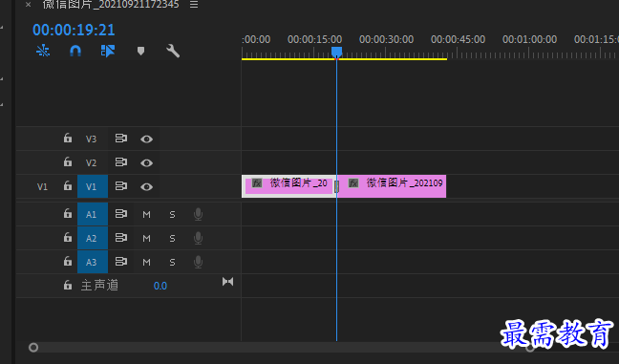Click the horizontal timeline zoom scrollbar
The width and height of the screenshot is (619, 364).
[x=282, y=348]
